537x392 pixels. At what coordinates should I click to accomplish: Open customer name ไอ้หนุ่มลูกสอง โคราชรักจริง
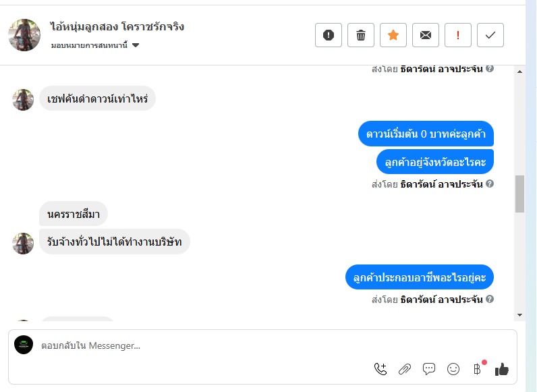[117, 27]
